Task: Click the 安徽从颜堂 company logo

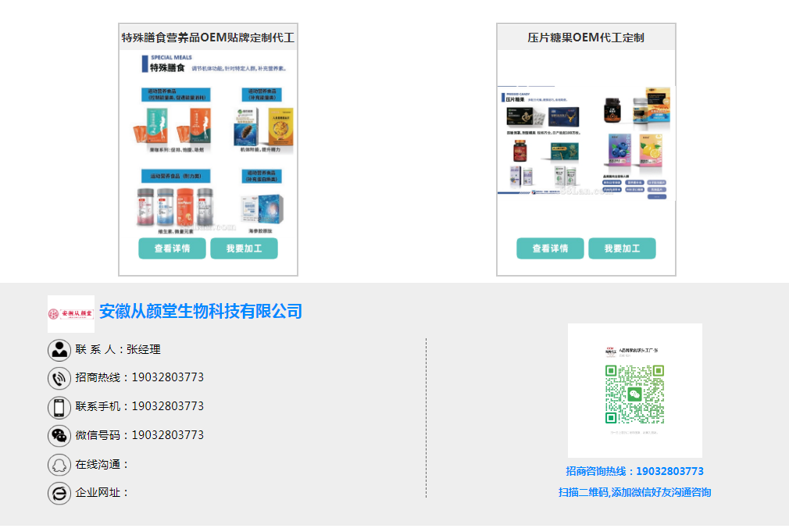Action: [x=71, y=313]
